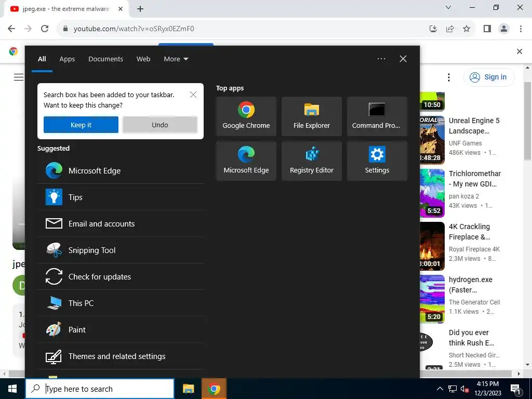Open Google Chrome from Top apps
Viewport: 532px width, 399px height.
point(246,116)
